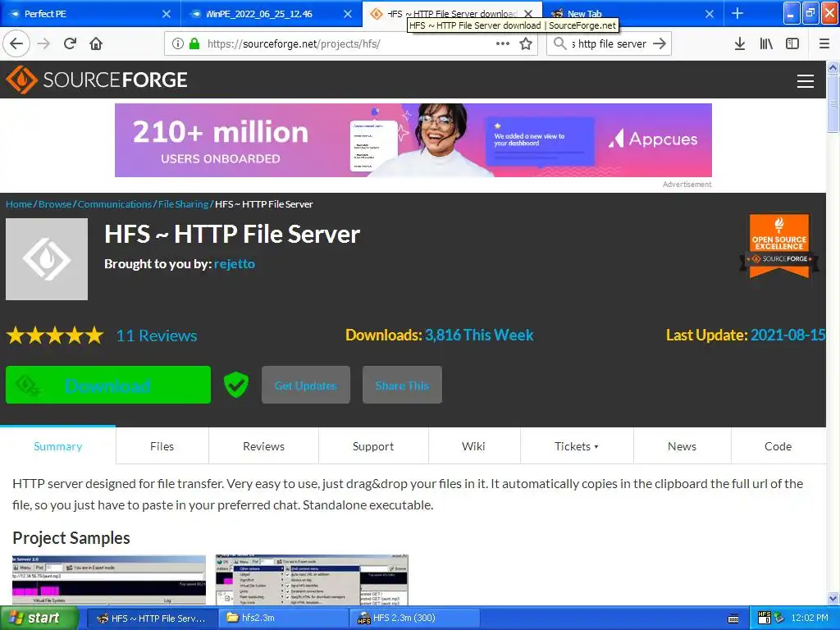Screen dimensions: 840x630
Task: Bookmark this page with star icon
Action: 526,43
